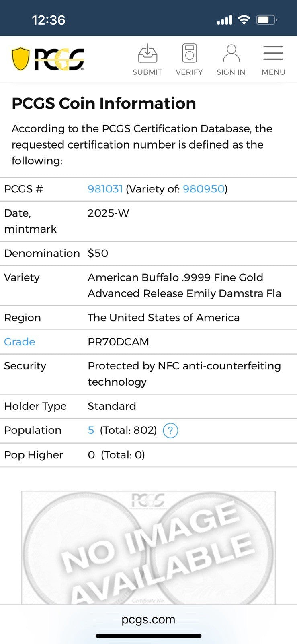
Task: Tap the No Image Available coin thumbnail
Action: click(x=148, y=547)
